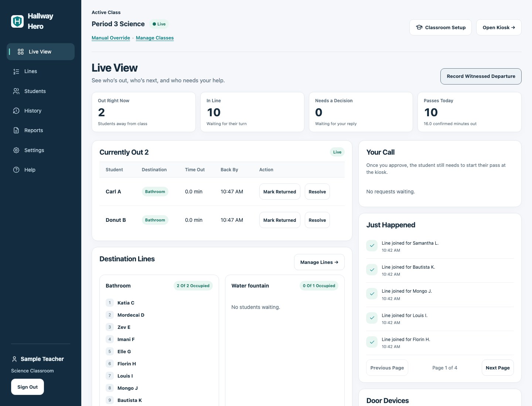The width and height of the screenshot is (532, 406).
Task: Navigate to Reports in the sidebar
Action: tap(41, 130)
